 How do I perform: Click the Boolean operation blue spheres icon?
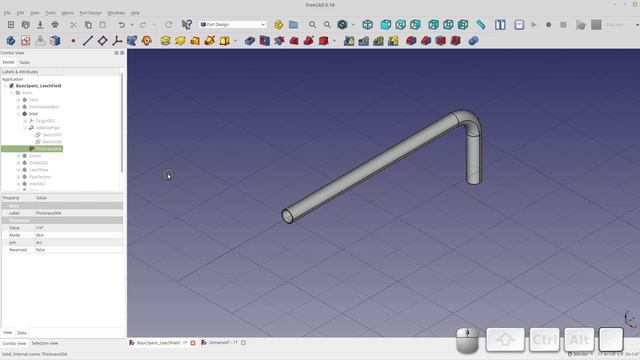click(473, 40)
